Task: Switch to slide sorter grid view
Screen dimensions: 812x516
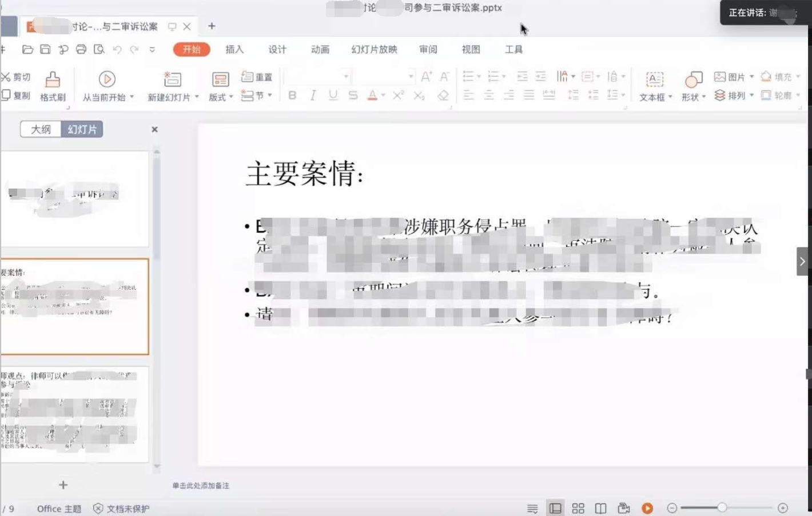Action: (578, 508)
